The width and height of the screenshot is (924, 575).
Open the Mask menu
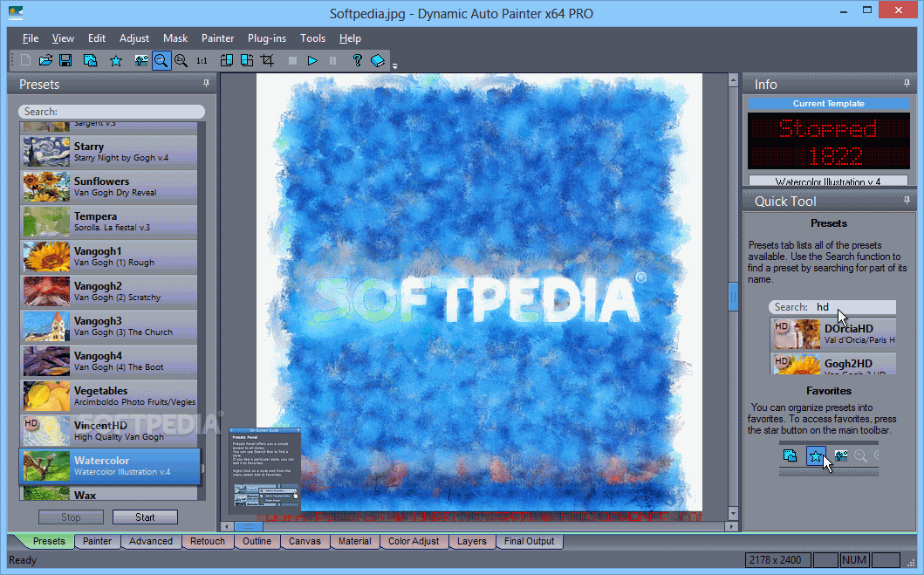(175, 38)
